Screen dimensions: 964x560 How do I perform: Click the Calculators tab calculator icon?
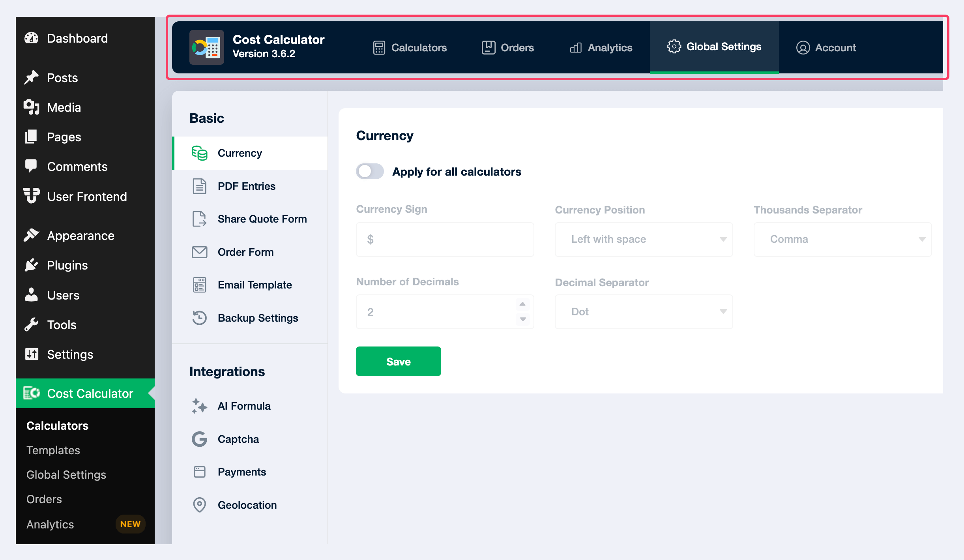coord(379,48)
